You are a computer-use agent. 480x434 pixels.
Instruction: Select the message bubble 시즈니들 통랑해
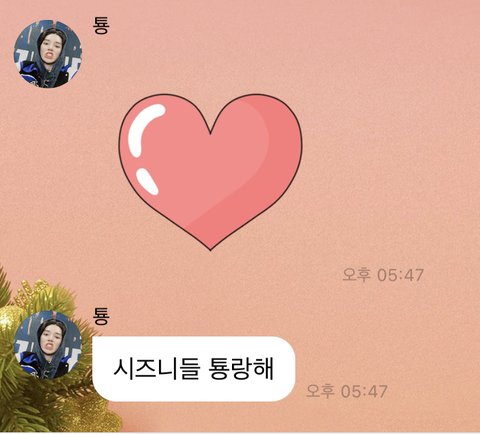[194, 369]
